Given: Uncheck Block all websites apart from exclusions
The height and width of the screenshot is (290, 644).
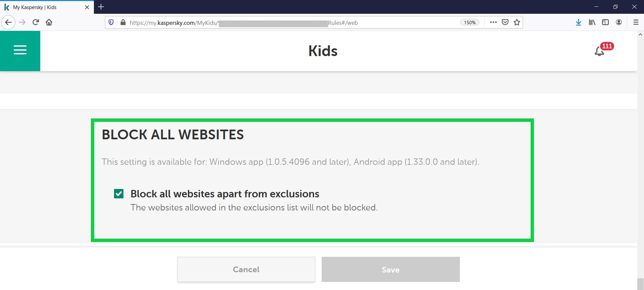Looking at the screenshot, I should coord(119,194).
